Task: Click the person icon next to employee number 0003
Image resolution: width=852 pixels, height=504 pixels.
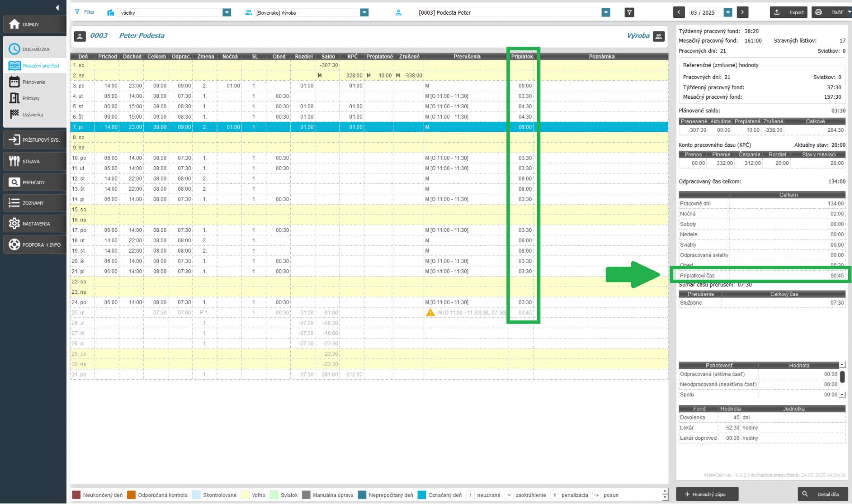Action: (80, 36)
